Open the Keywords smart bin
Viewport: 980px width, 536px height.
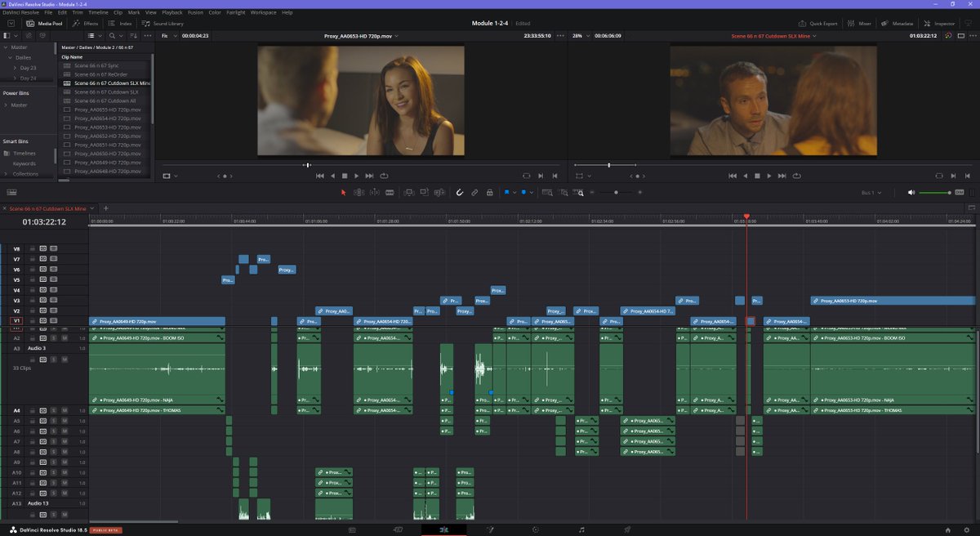click(x=24, y=163)
